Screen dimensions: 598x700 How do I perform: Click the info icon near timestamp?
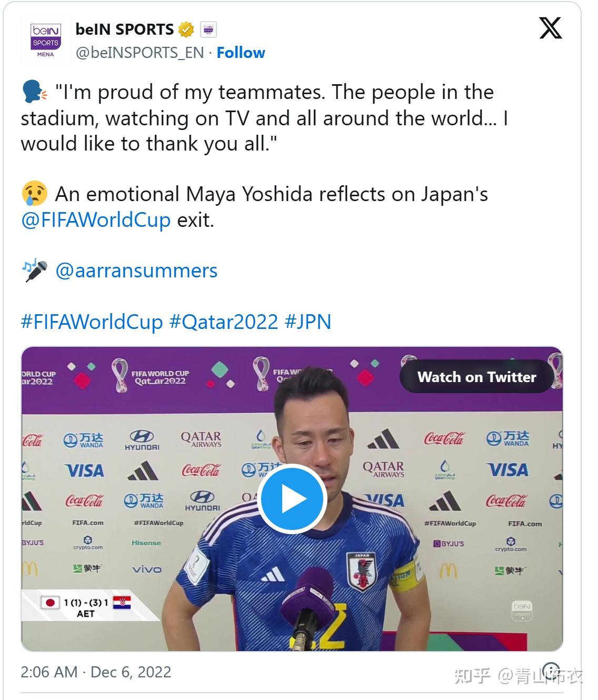pos(551,672)
